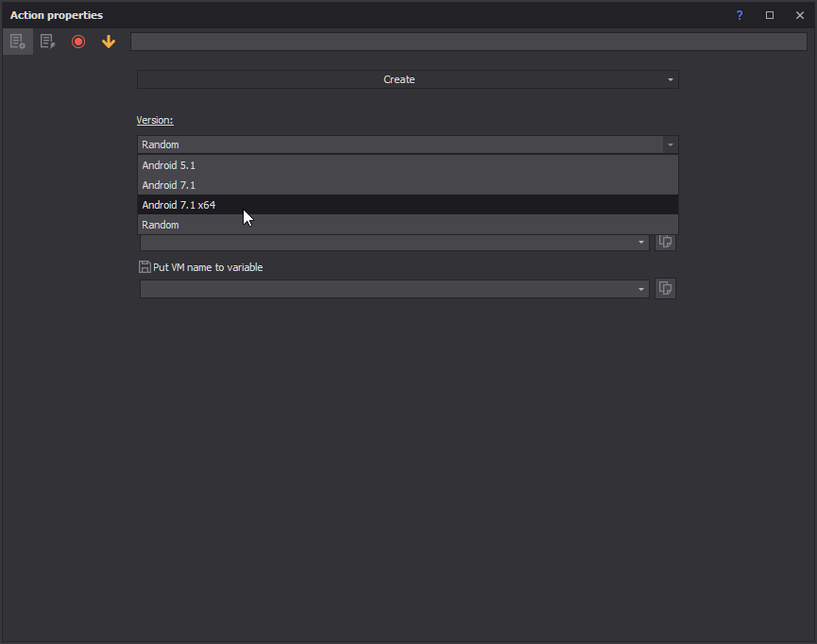Close the Action properties window
This screenshot has width=817, height=644.
click(800, 15)
